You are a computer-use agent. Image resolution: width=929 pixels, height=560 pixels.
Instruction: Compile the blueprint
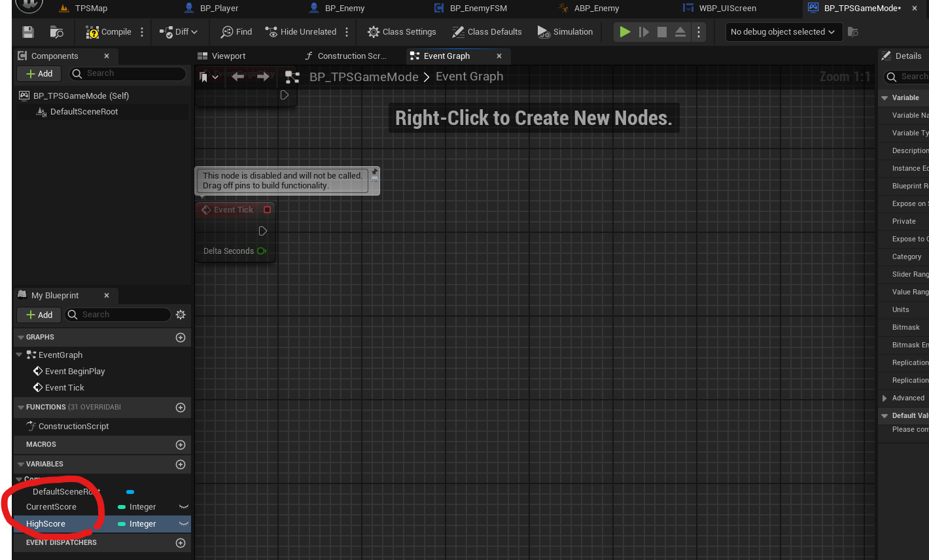[x=109, y=32]
